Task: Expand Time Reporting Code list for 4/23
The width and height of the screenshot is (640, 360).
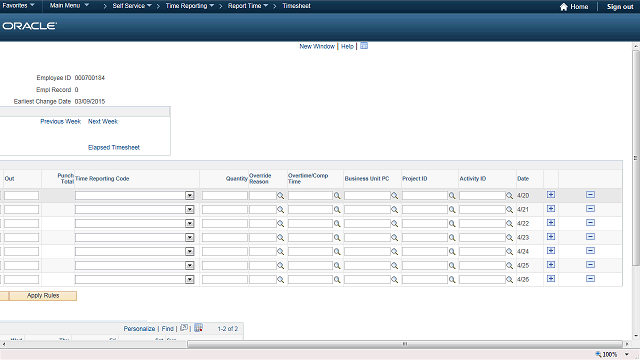Action: click(189, 238)
